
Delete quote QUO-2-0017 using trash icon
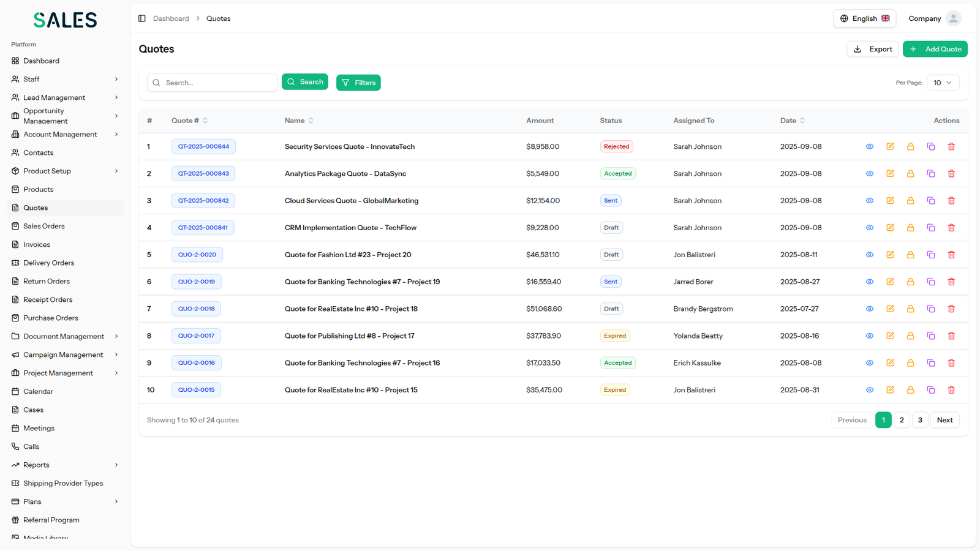951,336
